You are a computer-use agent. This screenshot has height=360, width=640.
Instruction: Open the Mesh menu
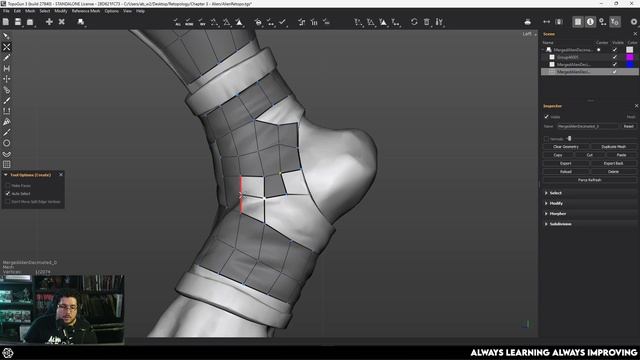coord(30,11)
